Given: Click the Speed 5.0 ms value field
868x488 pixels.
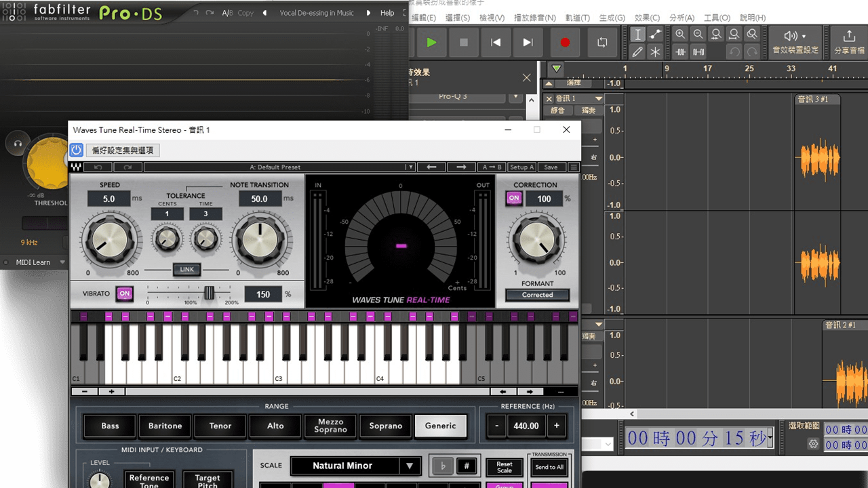Looking at the screenshot, I should pos(109,199).
